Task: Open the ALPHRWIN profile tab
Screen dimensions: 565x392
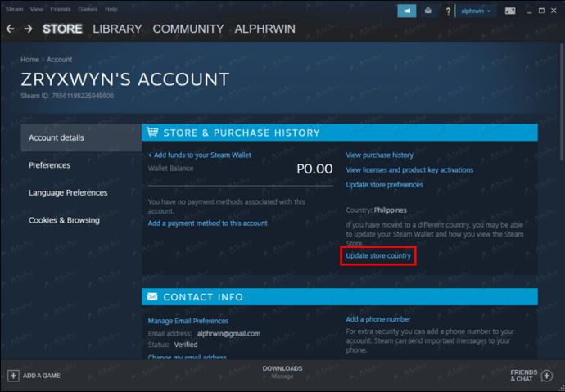Action: coord(264,29)
